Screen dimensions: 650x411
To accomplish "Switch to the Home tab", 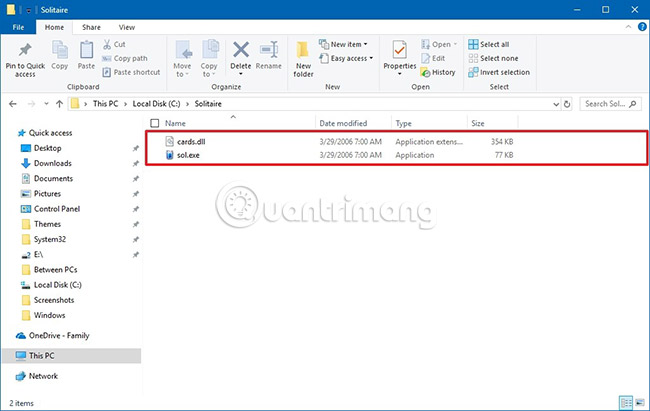I will click(x=54, y=27).
